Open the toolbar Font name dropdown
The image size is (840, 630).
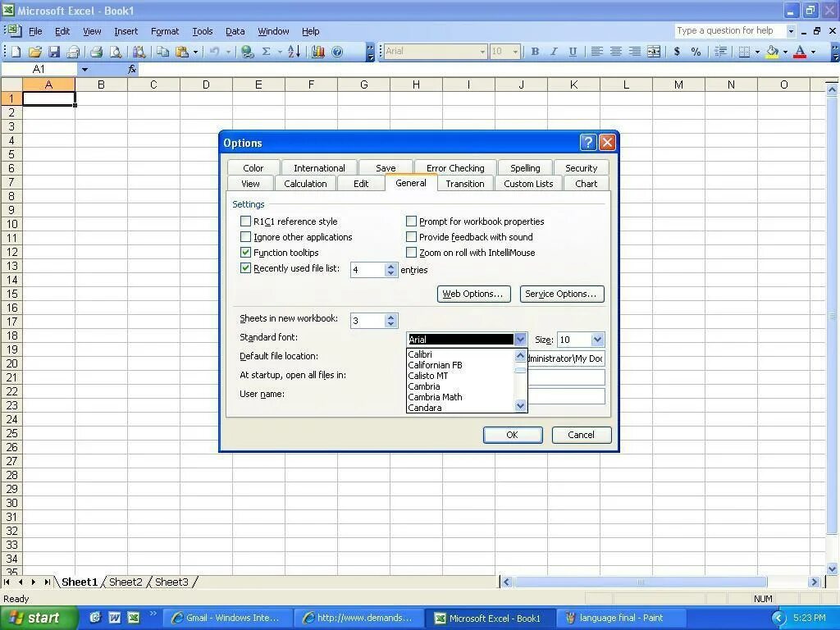(x=482, y=52)
